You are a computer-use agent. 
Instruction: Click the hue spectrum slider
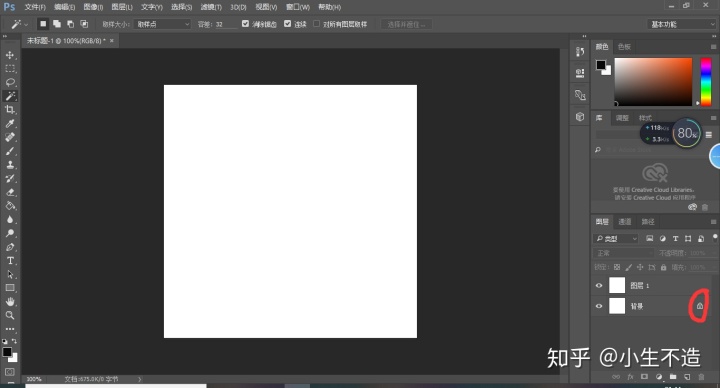pos(706,82)
